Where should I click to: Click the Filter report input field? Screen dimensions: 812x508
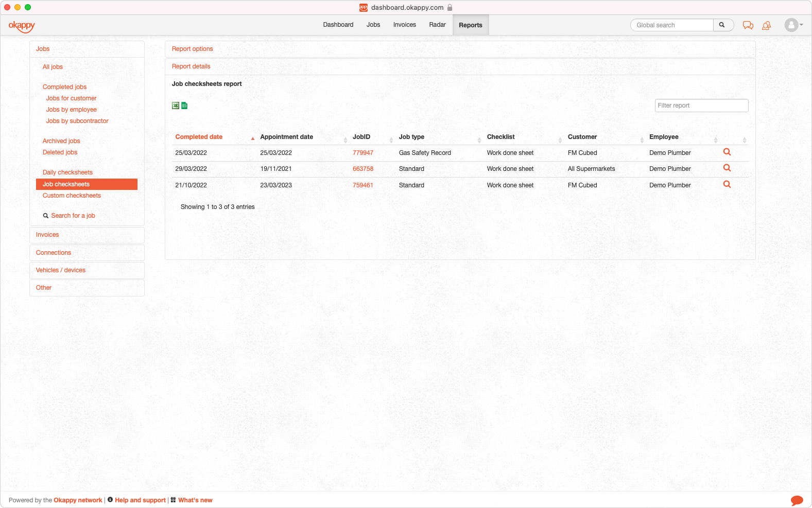pyautogui.click(x=701, y=106)
